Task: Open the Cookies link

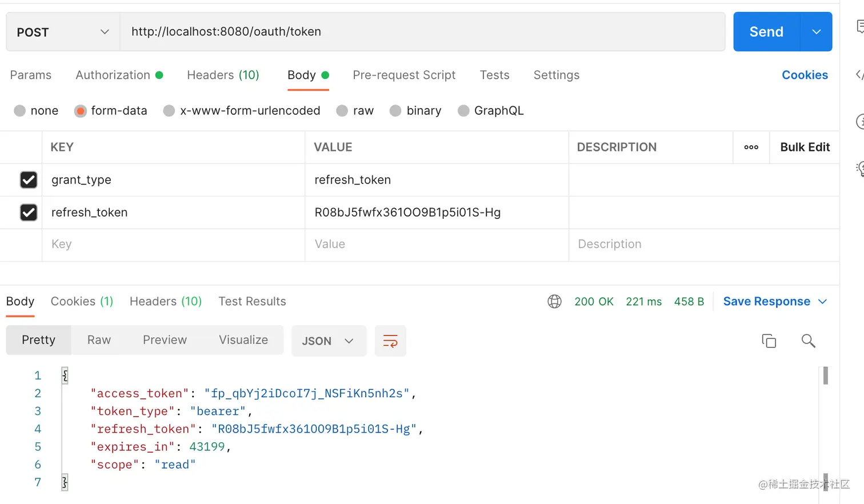Action: click(805, 75)
